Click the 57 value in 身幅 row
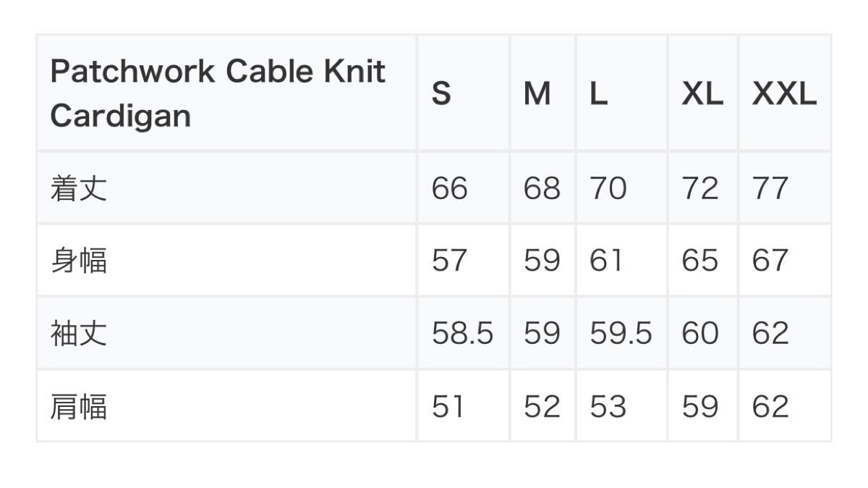 (x=450, y=261)
